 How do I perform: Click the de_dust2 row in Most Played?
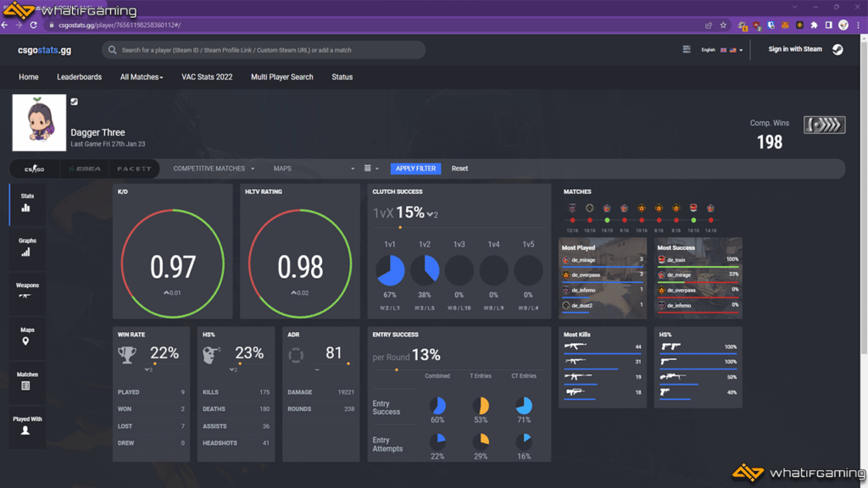click(603, 307)
